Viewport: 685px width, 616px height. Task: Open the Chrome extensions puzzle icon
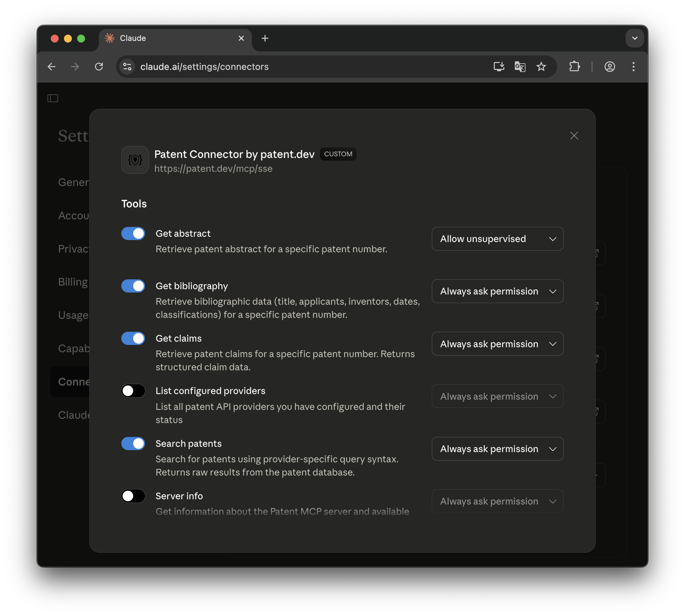pos(574,67)
